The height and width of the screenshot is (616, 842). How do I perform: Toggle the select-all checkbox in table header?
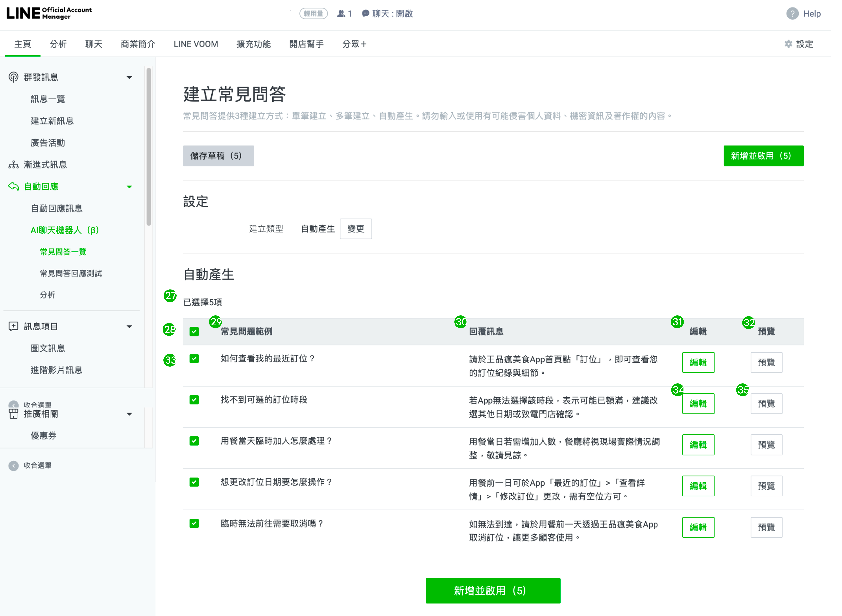[194, 331]
